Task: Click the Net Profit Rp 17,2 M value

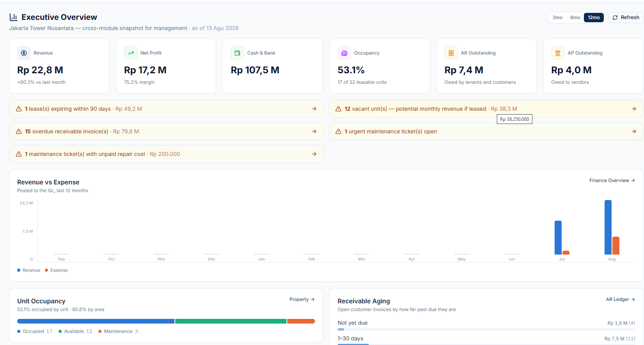Action: coord(145,70)
